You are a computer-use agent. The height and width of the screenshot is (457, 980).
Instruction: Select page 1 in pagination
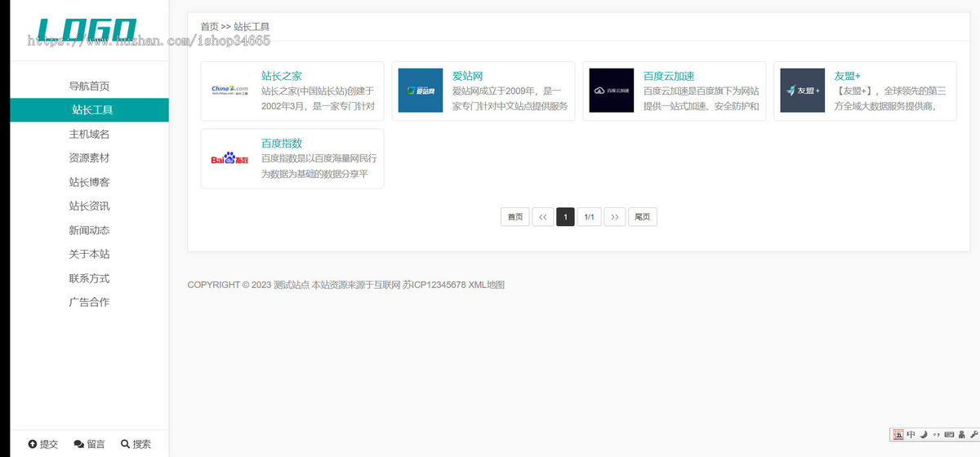(x=565, y=217)
